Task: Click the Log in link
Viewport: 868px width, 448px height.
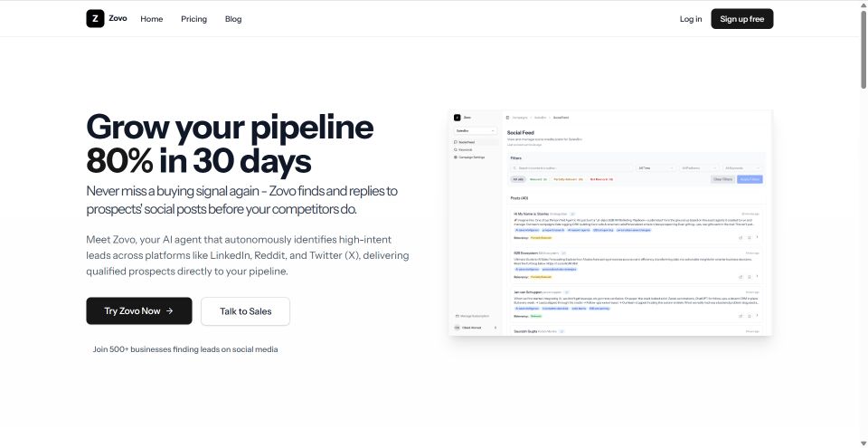Action: coord(690,19)
